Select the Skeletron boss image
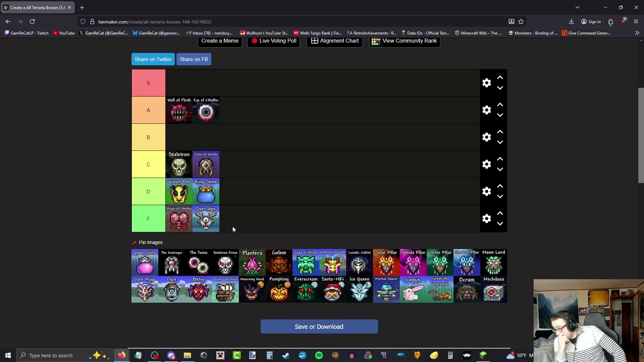The width and height of the screenshot is (644, 362). tap(179, 164)
